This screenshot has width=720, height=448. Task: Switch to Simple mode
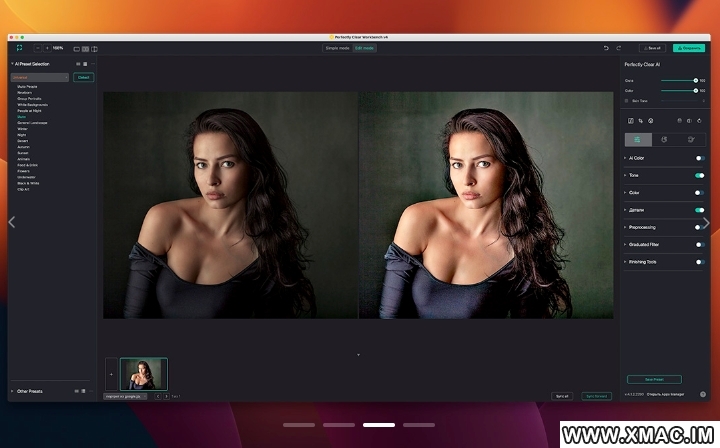coord(338,48)
